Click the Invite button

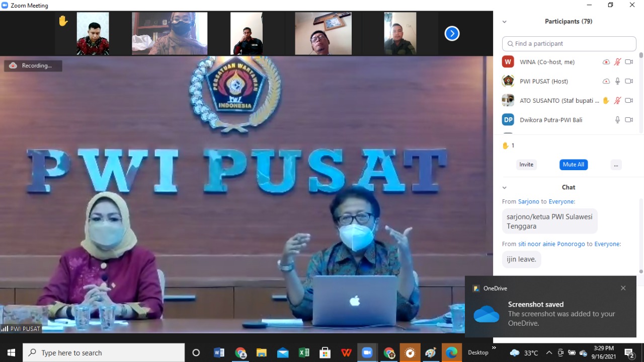click(x=526, y=165)
